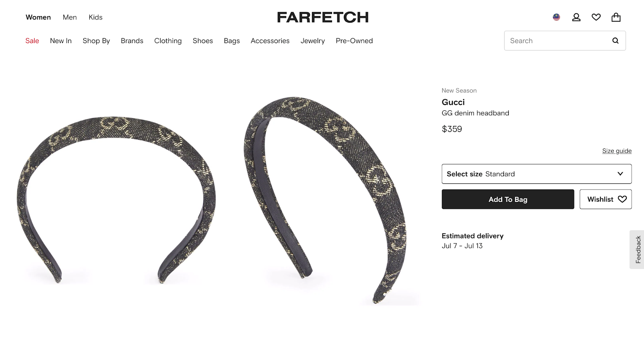Open the country flag region selector
The height and width of the screenshot is (343, 644).
click(556, 17)
